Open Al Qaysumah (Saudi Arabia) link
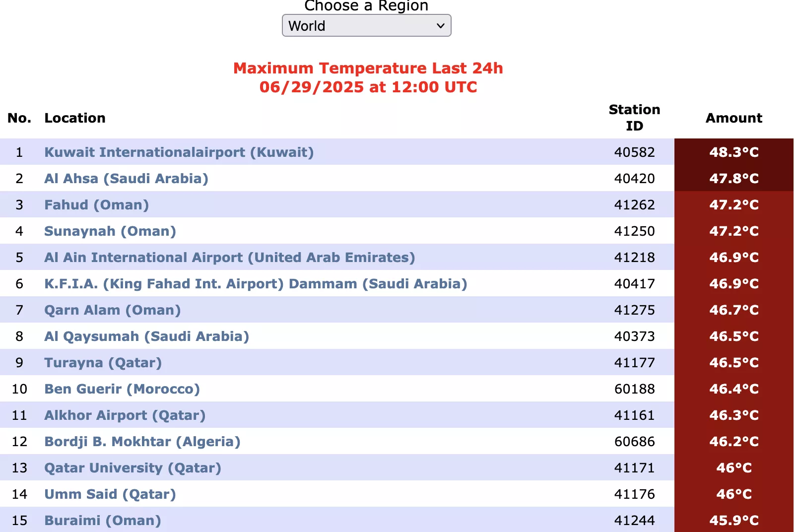Screen dimensions: 799x532 coord(147,336)
